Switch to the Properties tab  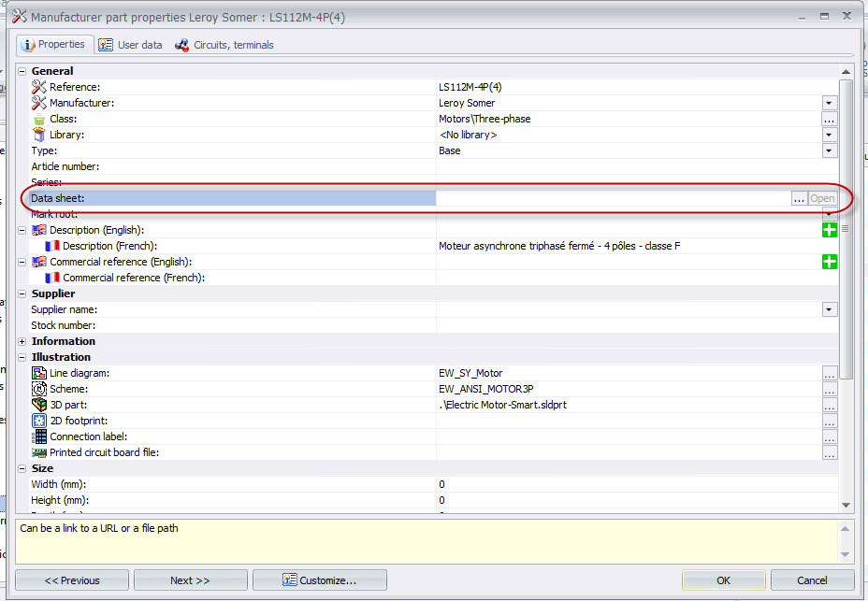[54, 44]
